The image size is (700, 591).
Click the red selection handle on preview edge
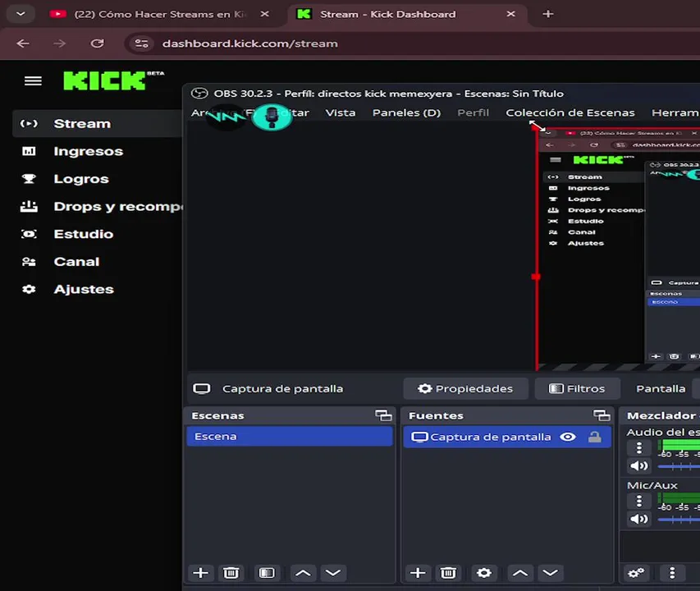point(536,277)
